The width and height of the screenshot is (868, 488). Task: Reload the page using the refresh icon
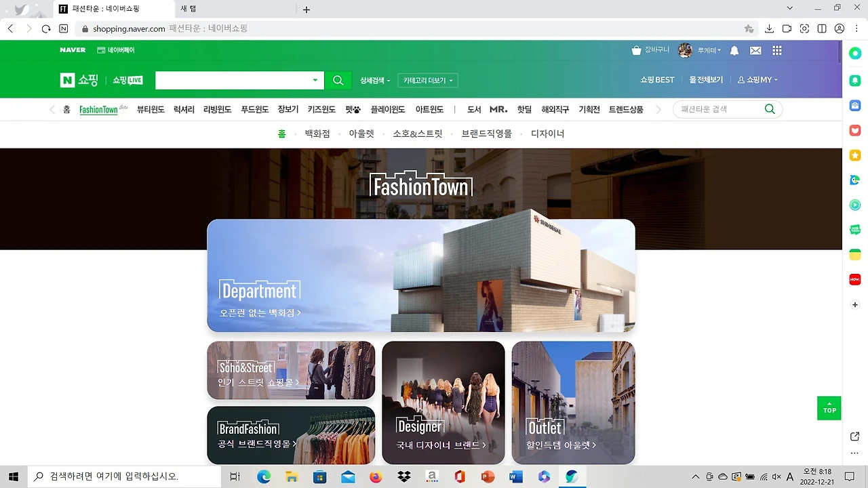click(45, 28)
